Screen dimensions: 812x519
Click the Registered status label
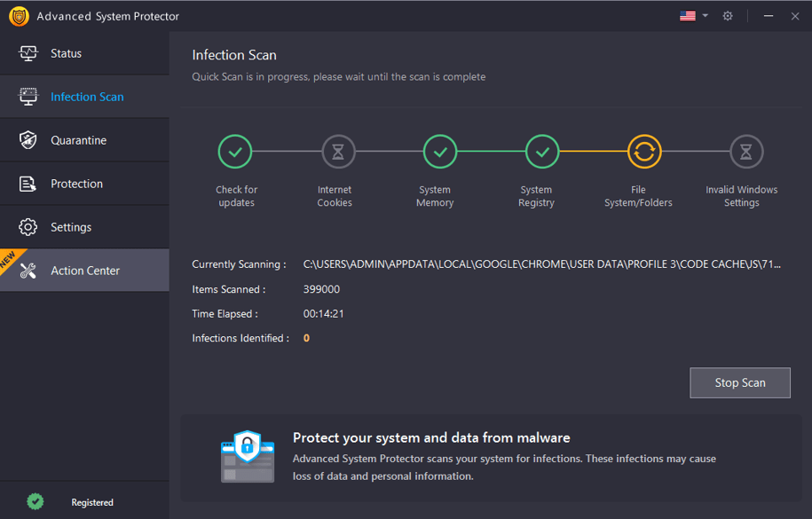(x=92, y=502)
